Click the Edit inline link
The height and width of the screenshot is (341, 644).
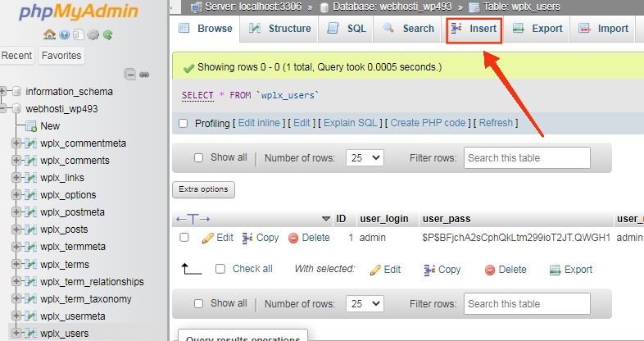[259, 123]
